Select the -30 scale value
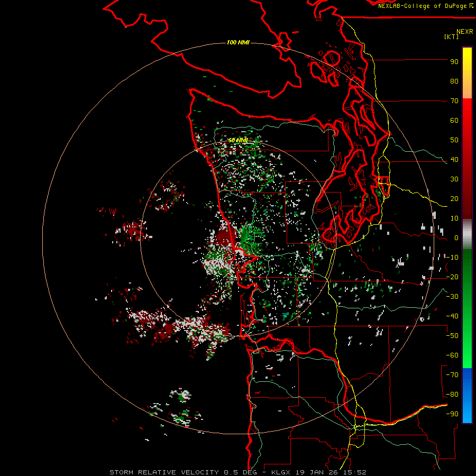This screenshot has width=476, height=476. pos(452,297)
